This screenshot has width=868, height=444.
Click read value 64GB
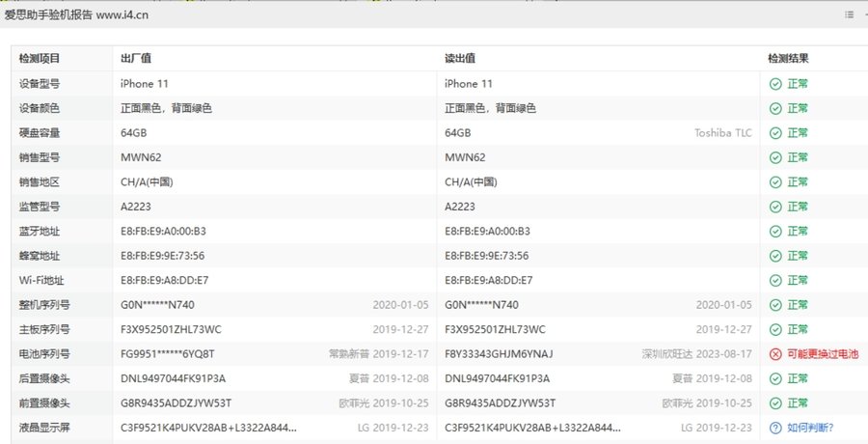pyautogui.click(x=458, y=133)
